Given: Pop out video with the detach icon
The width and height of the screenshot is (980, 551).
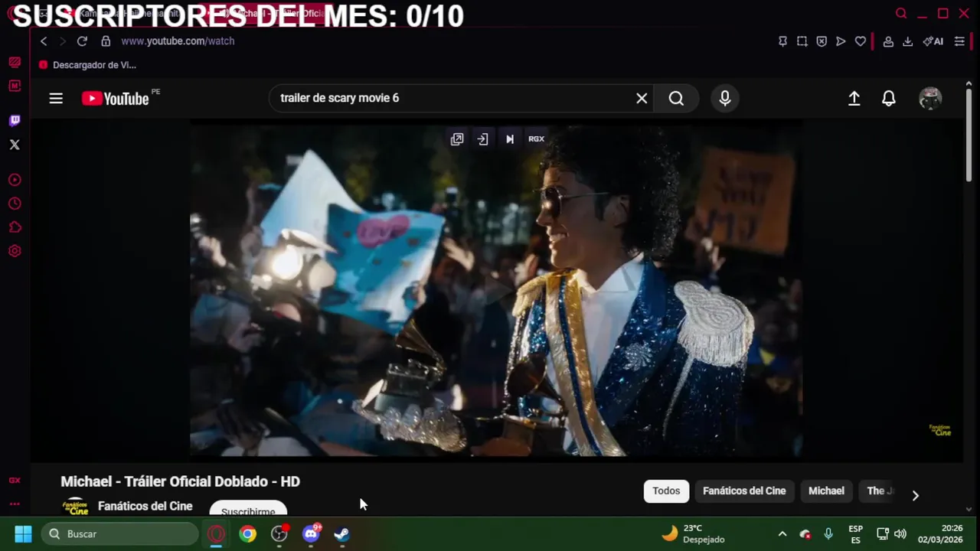Looking at the screenshot, I should click(457, 139).
